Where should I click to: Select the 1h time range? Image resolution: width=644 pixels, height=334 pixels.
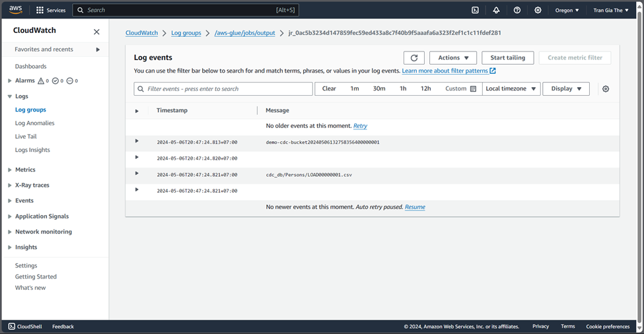(x=403, y=88)
